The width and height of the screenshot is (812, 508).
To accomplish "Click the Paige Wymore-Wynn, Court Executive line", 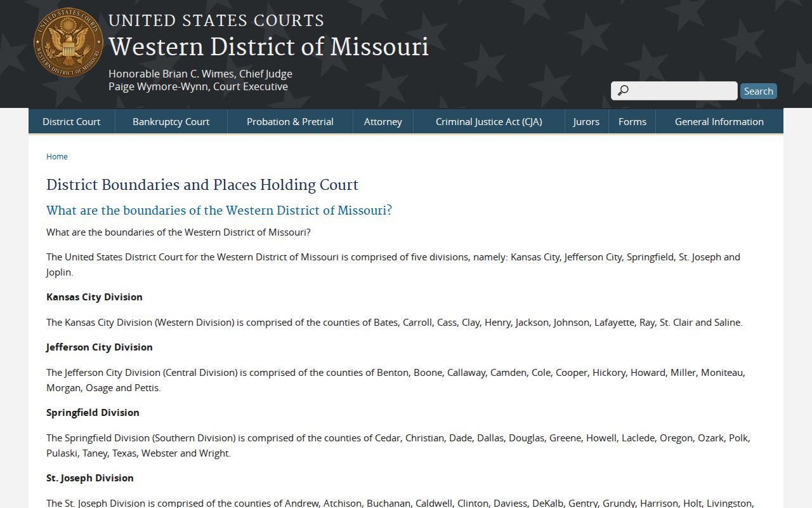I will 198,86.
